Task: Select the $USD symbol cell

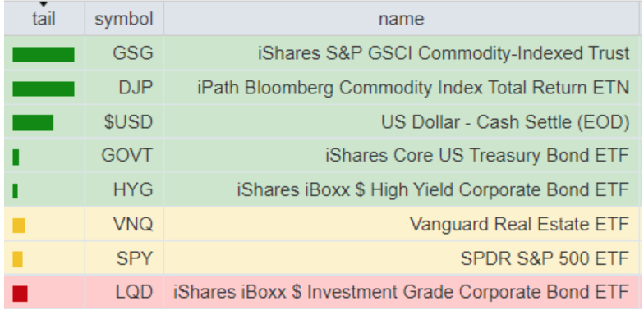Action: coord(124,121)
